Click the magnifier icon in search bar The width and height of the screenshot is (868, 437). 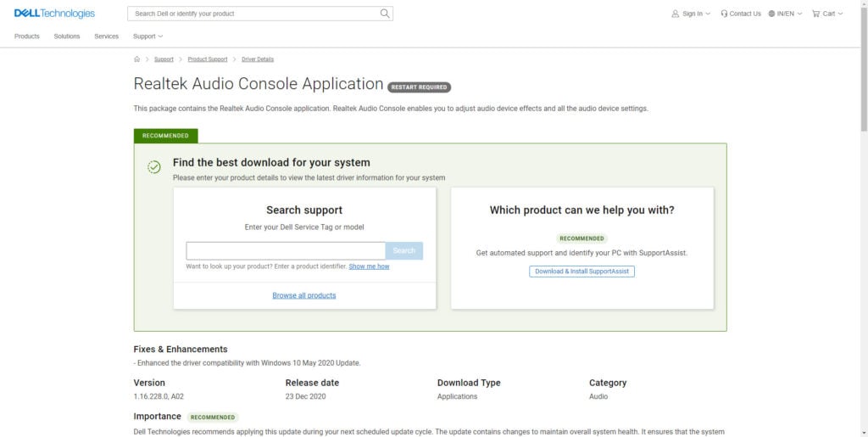click(385, 14)
